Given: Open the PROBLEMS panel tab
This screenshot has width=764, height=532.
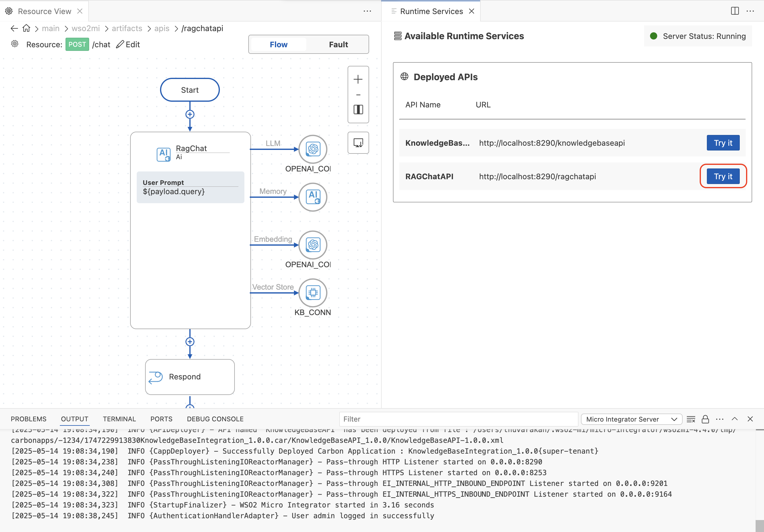Looking at the screenshot, I should [x=29, y=419].
